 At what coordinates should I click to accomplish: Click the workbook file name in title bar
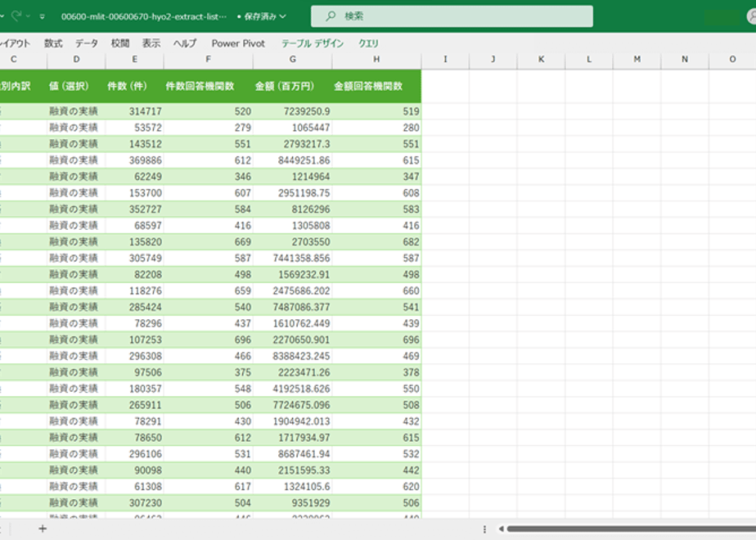144,16
